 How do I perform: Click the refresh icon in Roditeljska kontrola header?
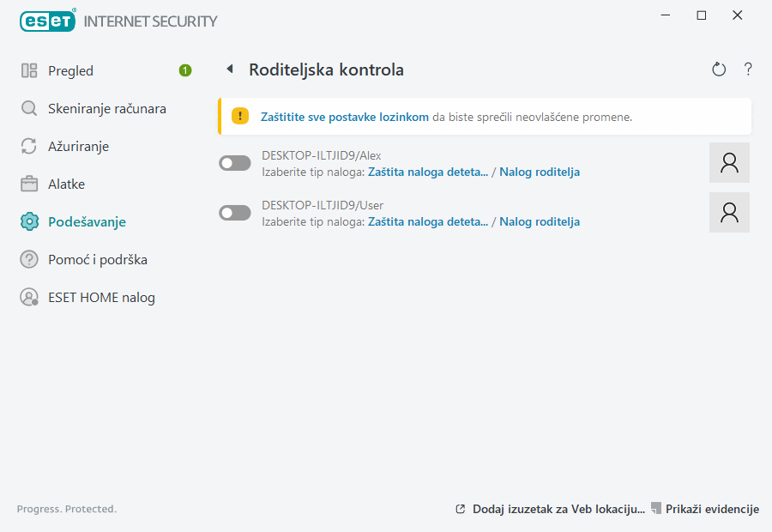pyautogui.click(x=719, y=70)
